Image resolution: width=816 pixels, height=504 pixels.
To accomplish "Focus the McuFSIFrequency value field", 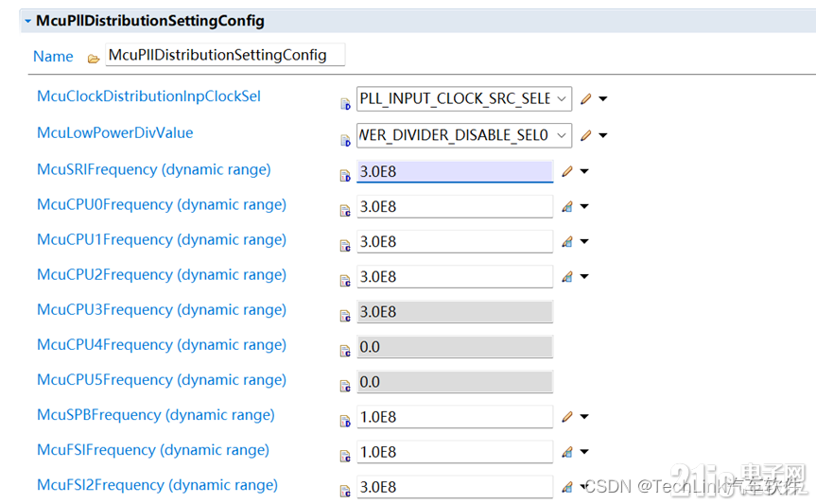I will click(x=454, y=452).
